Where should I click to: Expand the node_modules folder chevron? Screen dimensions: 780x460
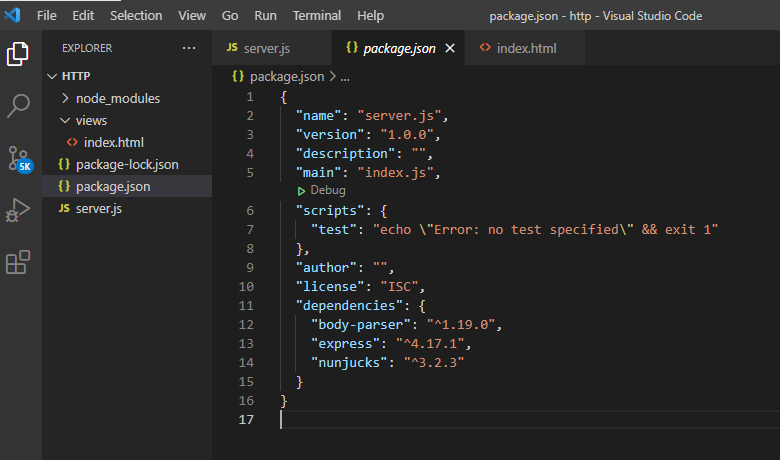tap(65, 98)
